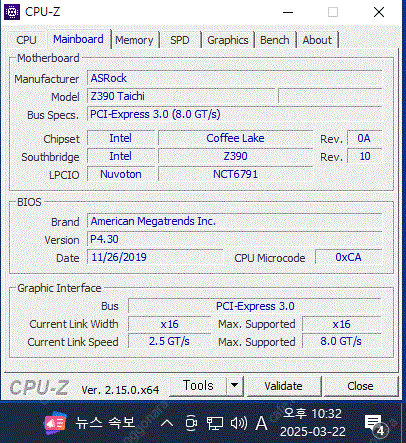Click the Close button at bottom
The image size is (406, 443).
tap(361, 386)
